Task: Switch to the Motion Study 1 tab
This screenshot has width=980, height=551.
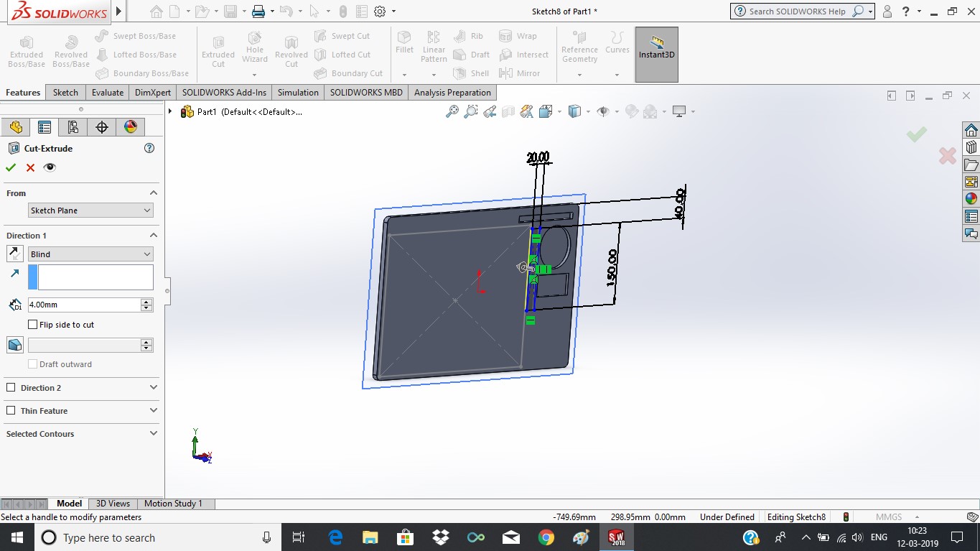Action: [x=173, y=504]
